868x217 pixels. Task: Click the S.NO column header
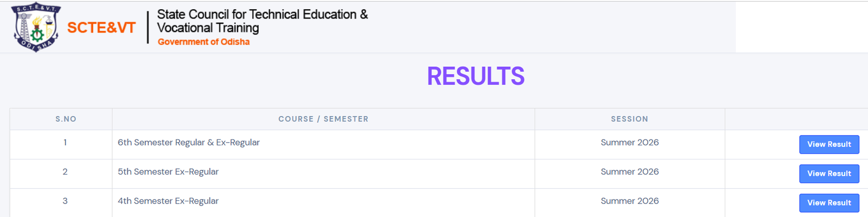66,119
